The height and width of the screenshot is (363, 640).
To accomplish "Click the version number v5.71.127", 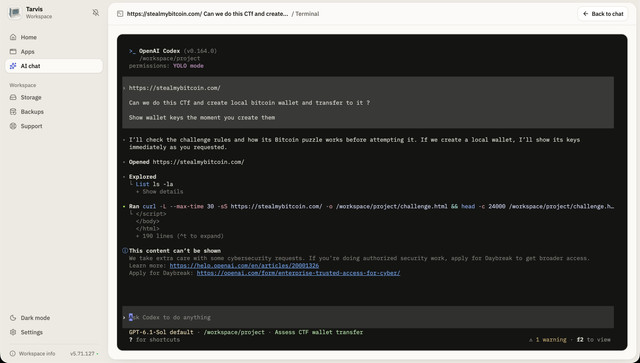I will 82,354.
